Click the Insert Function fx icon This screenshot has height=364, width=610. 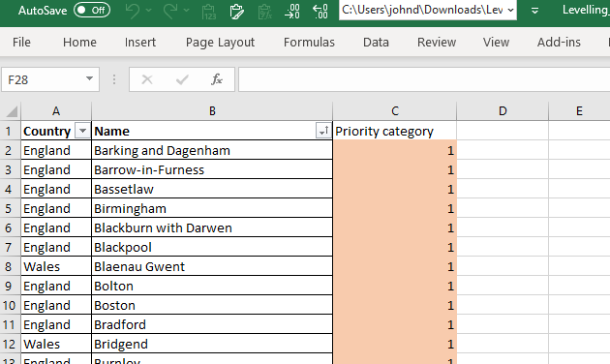pos(217,79)
